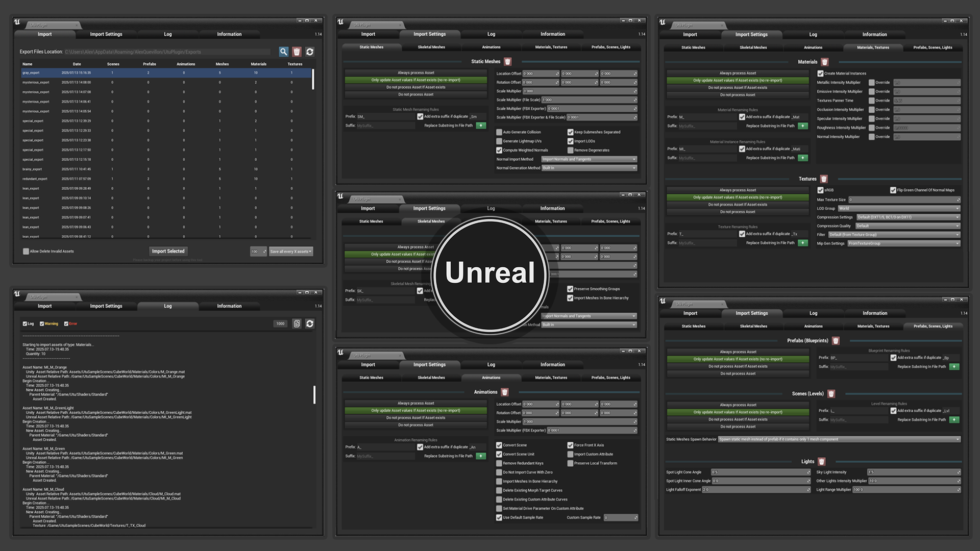Click green plus under Level Renaming Rules
Image resolution: width=980 pixels, height=551 pixels.
(954, 420)
